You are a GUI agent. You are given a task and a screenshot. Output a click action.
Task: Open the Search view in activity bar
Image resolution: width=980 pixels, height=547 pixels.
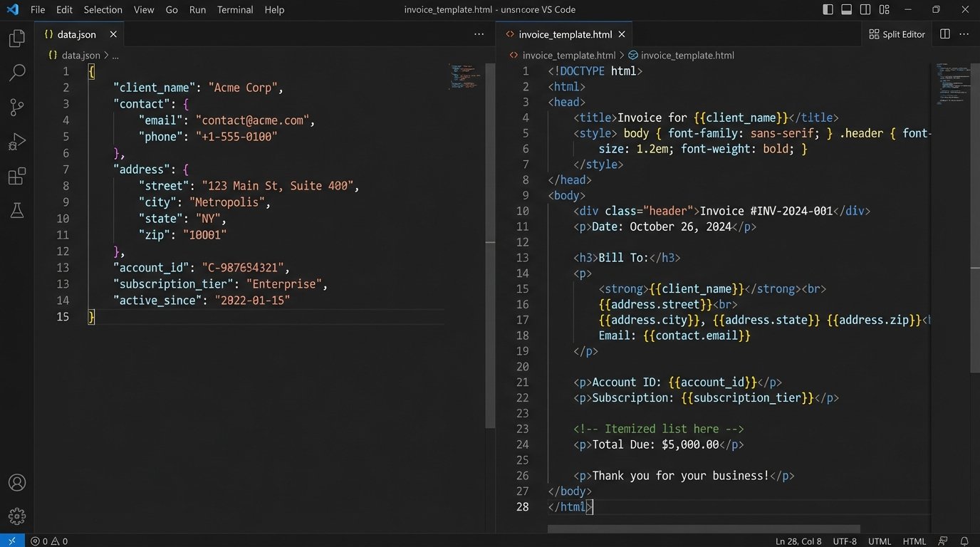pos(17,73)
